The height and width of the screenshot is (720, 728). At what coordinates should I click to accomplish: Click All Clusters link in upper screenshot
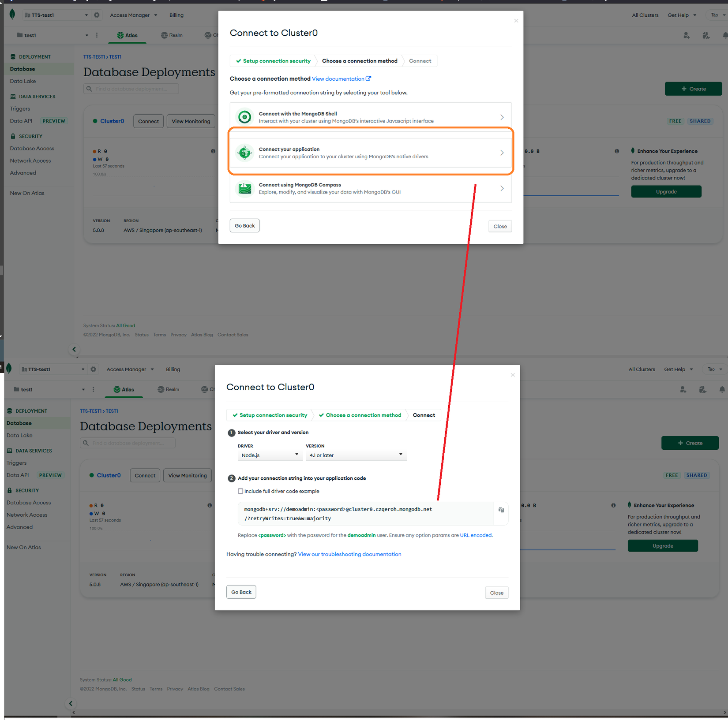645,15
